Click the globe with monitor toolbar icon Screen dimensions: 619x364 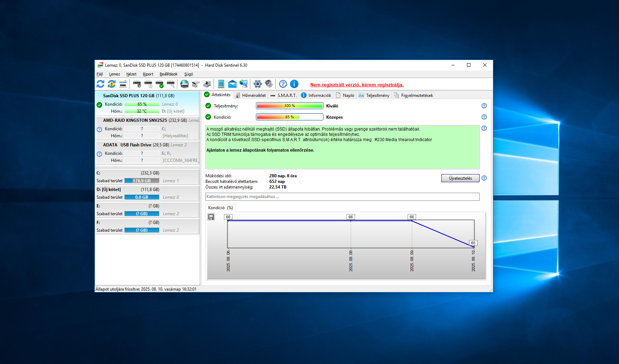point(244,84)
